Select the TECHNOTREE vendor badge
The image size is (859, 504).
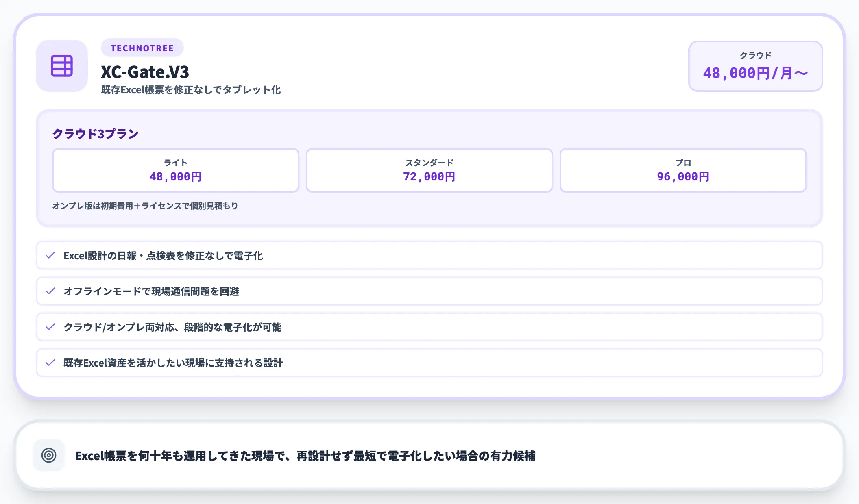coord(142,48)
